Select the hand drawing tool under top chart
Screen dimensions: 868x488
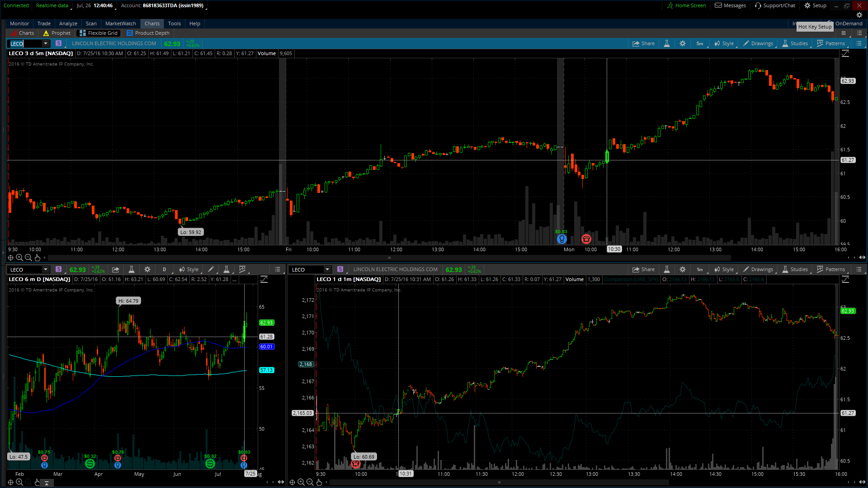coord(38,258)
